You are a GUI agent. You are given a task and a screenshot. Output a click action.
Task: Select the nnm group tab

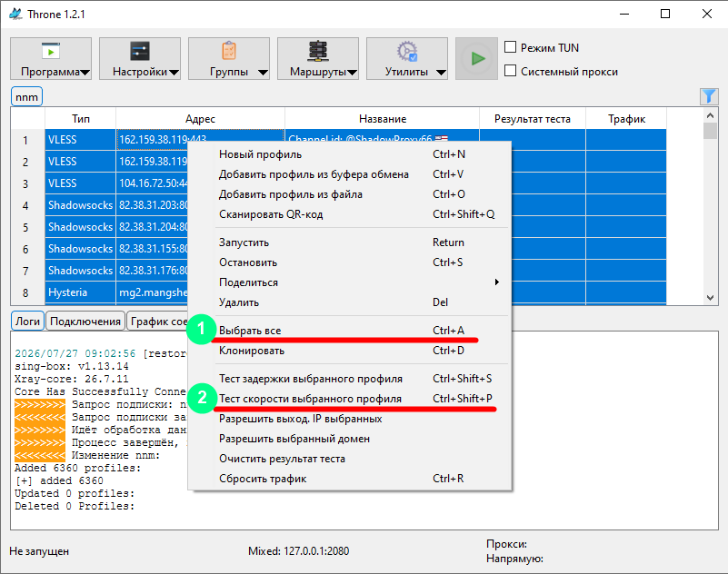[x=26, y=97]
